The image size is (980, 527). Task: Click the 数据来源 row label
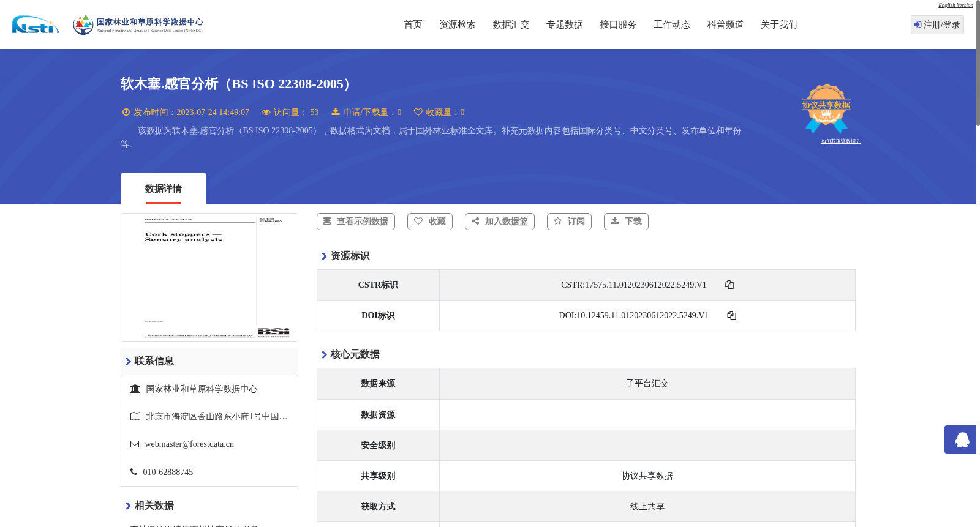coord(378,384)
